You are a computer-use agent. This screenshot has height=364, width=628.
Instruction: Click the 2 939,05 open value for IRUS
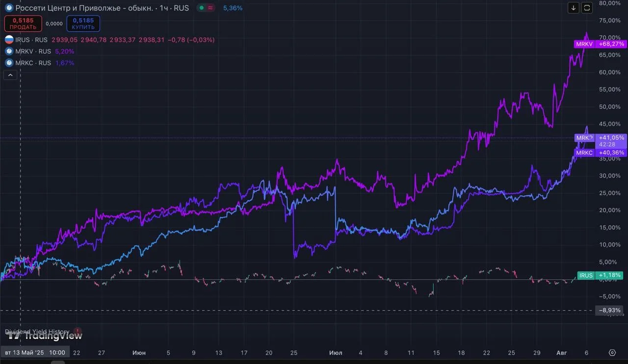point(64,40)
